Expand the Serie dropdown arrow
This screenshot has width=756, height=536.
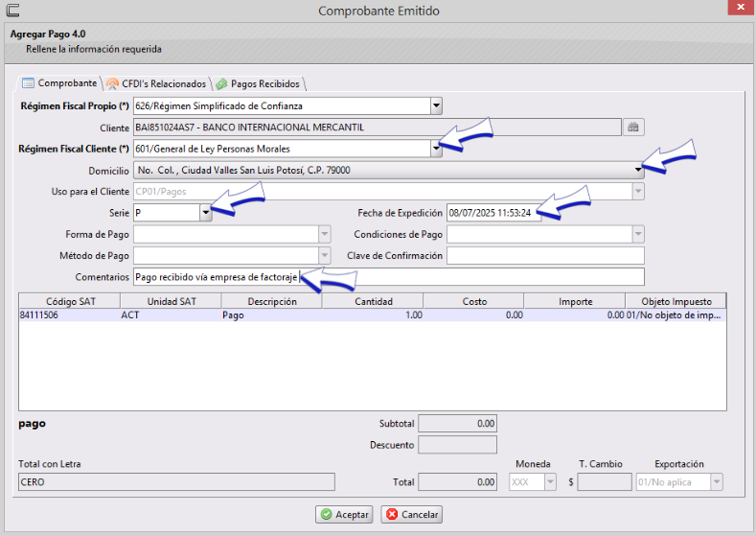[206, 213]
